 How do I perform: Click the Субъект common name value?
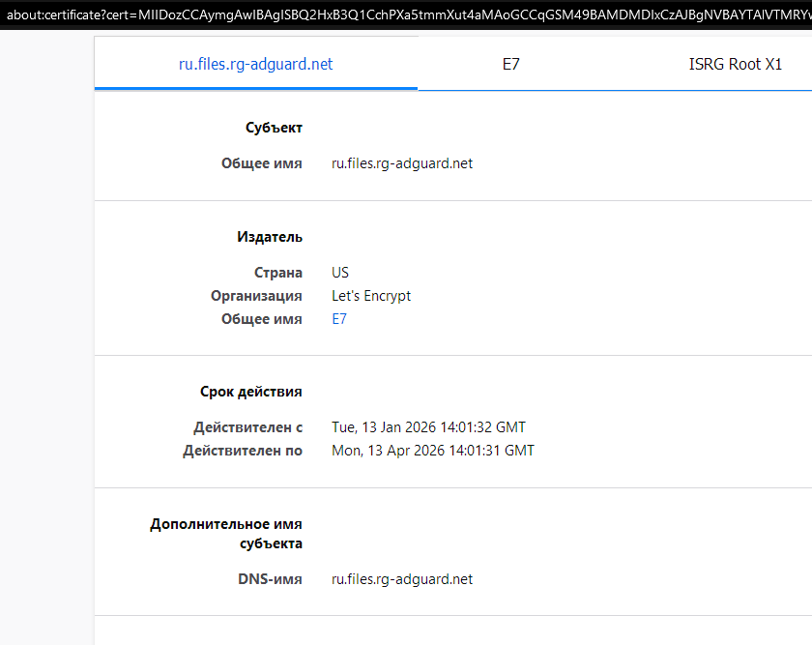402,163
